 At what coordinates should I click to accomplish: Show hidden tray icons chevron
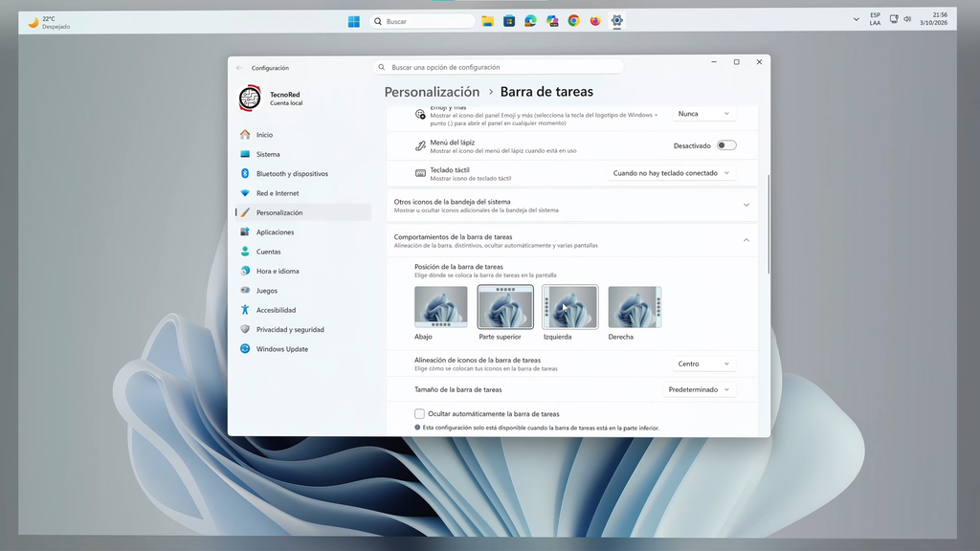856,19
